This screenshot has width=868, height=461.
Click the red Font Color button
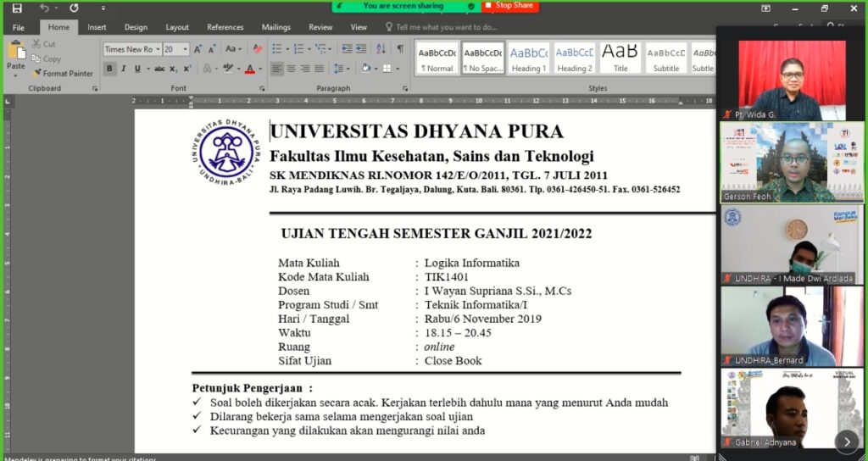(x=249, y=69)
